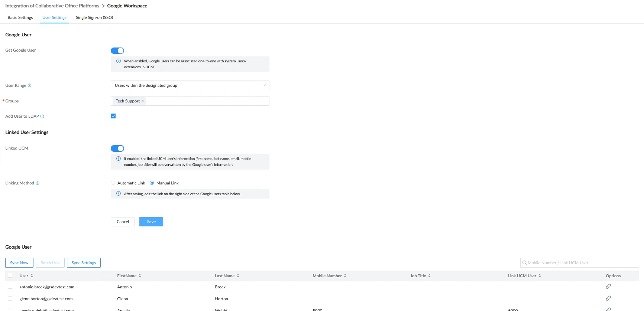Click the Glenn first name cell
The width and height of the screenshot is (644, 311).
123,299
